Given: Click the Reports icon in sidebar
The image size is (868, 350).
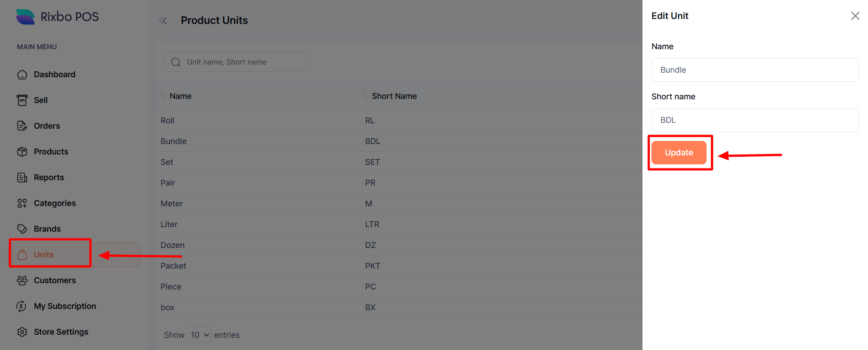Looking at the screenshot, I should click(22, 177).
